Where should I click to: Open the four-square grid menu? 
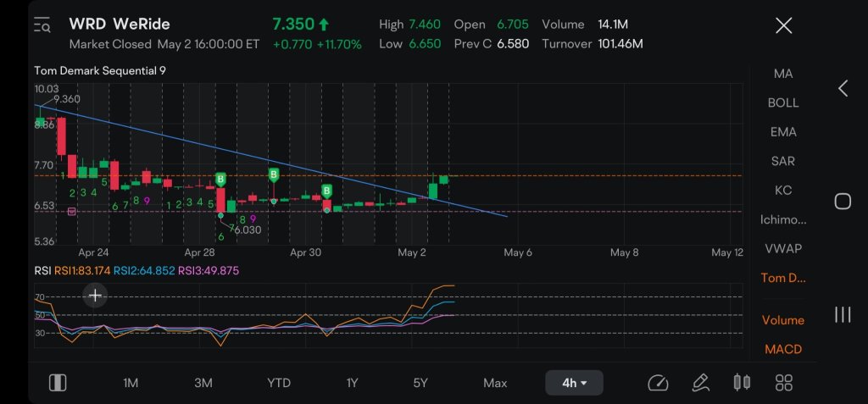pyautogui.click(x=784, y=383)
